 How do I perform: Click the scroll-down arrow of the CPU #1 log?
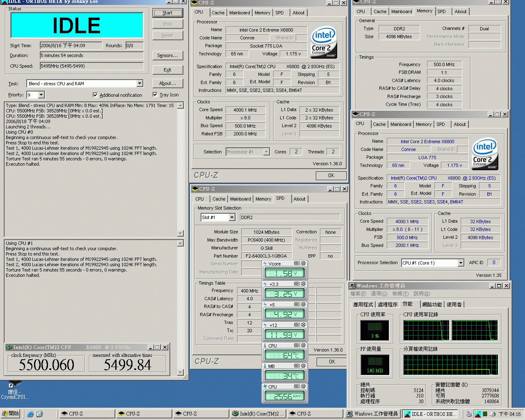[180, 372]
